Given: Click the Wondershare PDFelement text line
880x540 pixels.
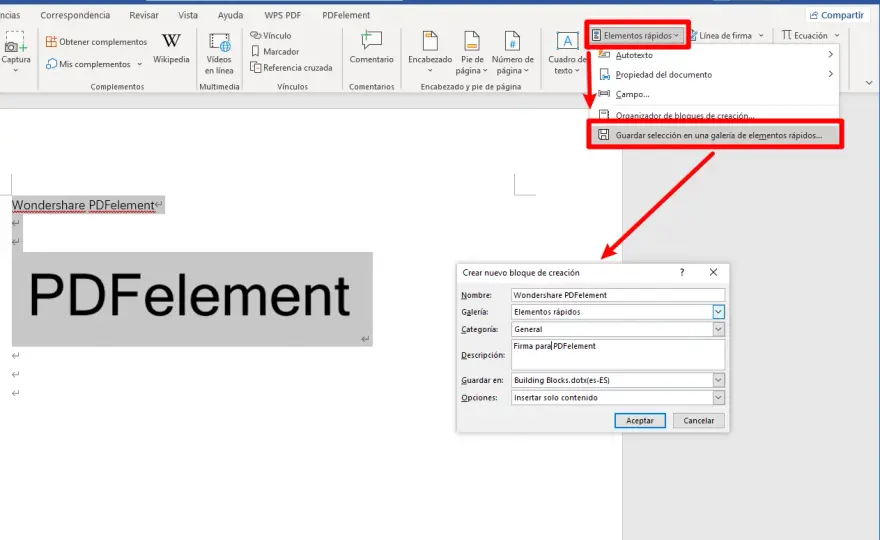Looking at the screenshot, I should coord(83,205).
